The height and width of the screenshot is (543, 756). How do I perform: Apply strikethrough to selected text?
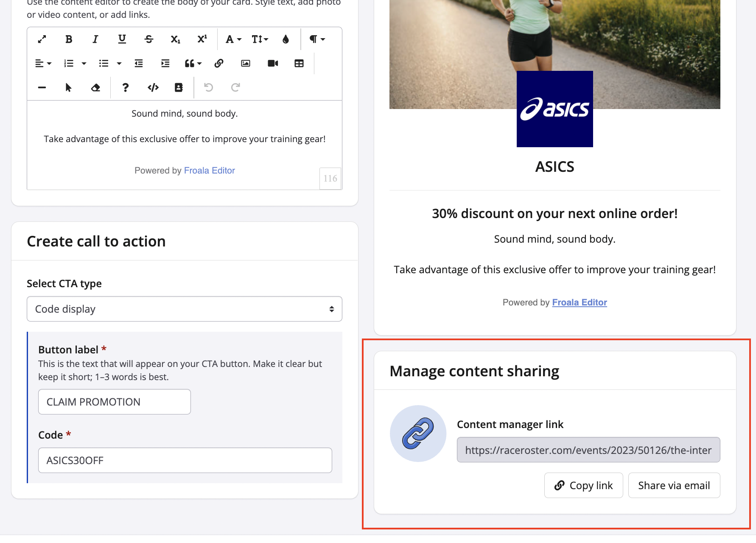coord(148,39)
